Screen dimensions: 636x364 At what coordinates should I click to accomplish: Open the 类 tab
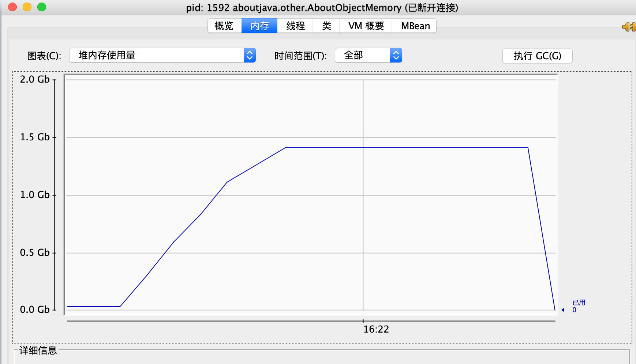click(326, 26)
